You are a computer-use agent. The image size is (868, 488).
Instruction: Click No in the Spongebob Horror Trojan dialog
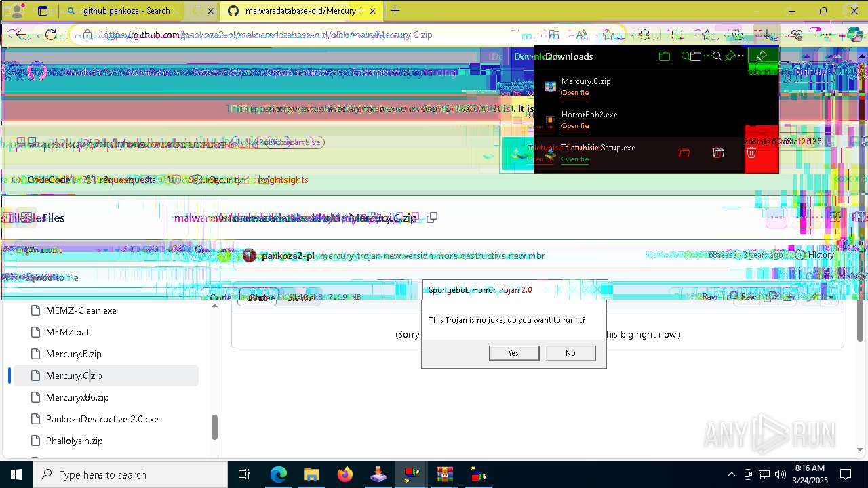pyautogui.click(x=570, y=353)
